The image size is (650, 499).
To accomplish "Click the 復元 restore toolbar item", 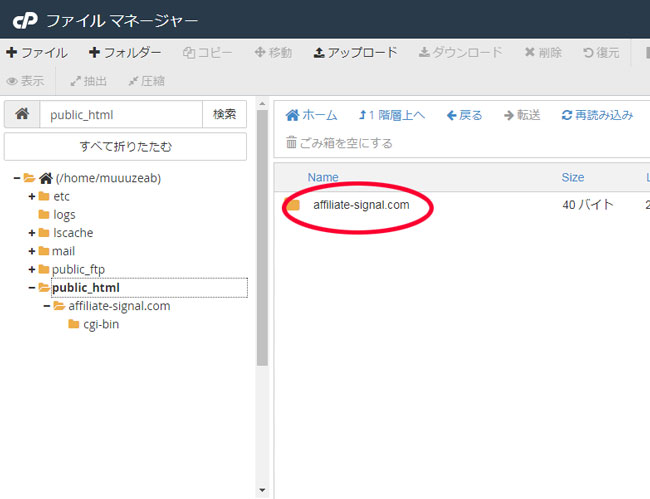I will (601, 53).
